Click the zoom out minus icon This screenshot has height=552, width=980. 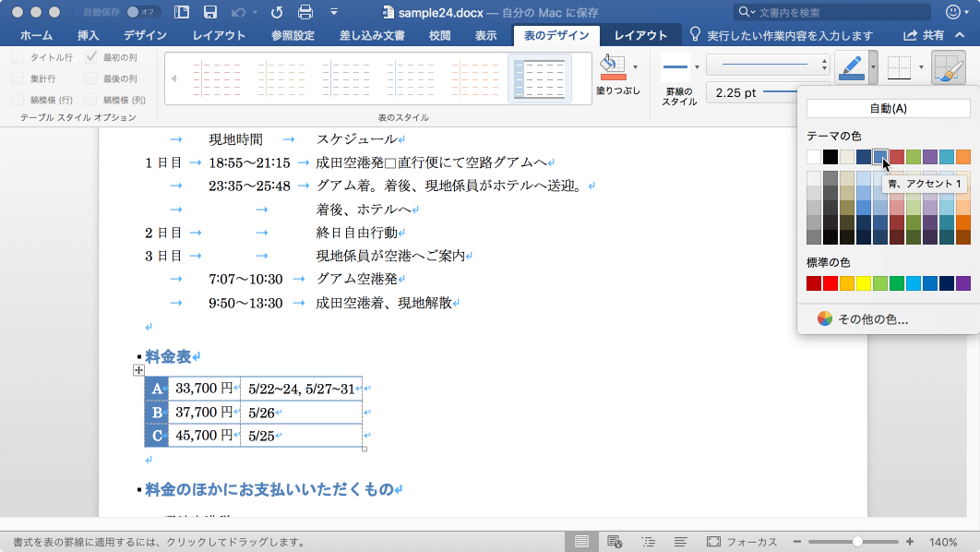797,541
